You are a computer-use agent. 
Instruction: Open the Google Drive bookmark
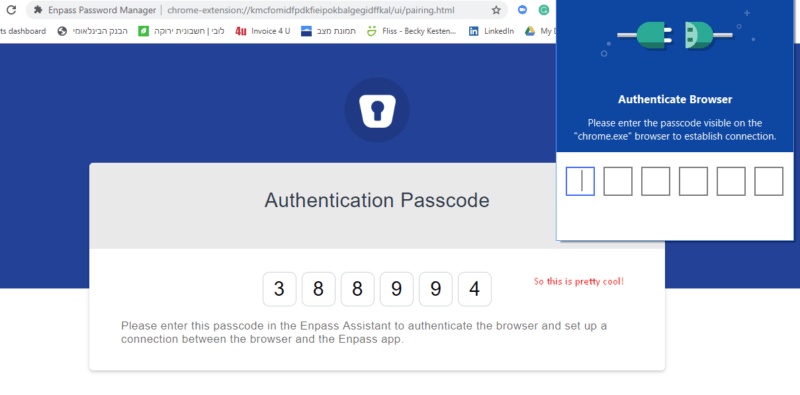coord(539,31)
